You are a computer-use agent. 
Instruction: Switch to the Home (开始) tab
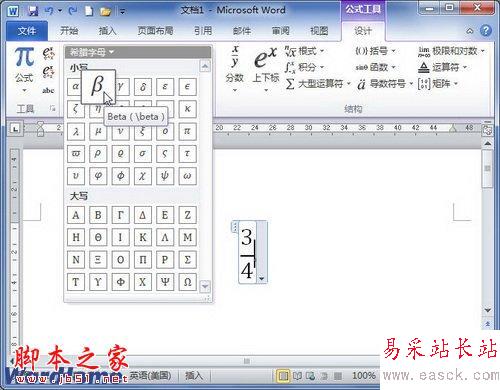[69, 31]
